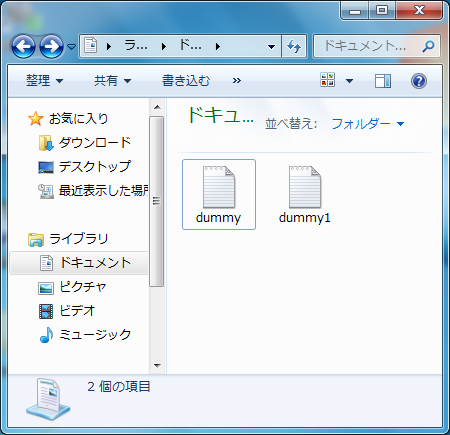Select お気に入り in the navigation pane
Image resolution: width=450 pixels, height=435 pixels.
tap(78, 118)
